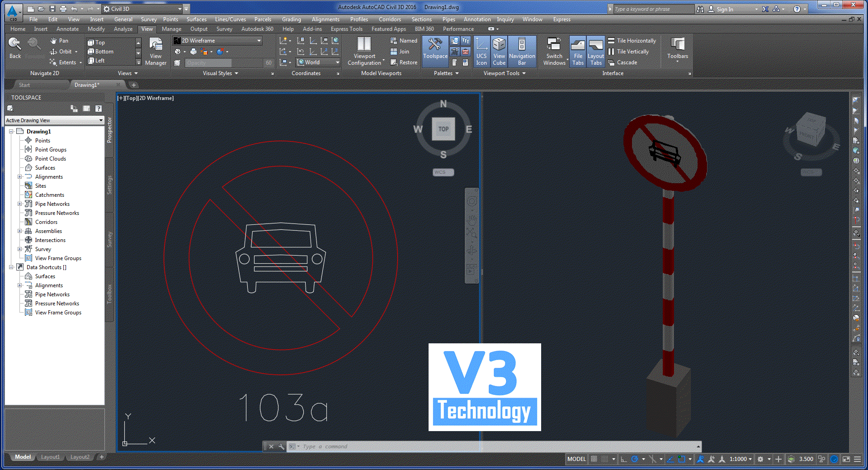
Task: Click Cascade windows
Action: coord(623,62)
